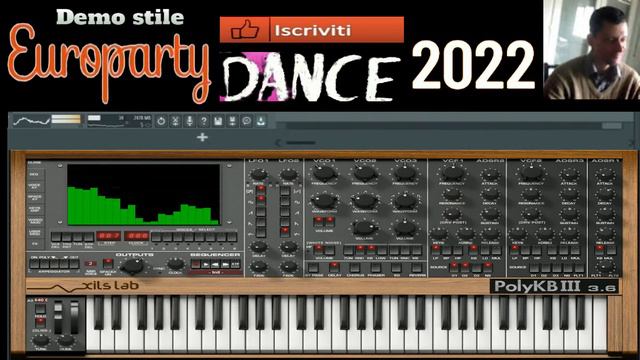Click the webcam video thumbnail

point(592,49)
